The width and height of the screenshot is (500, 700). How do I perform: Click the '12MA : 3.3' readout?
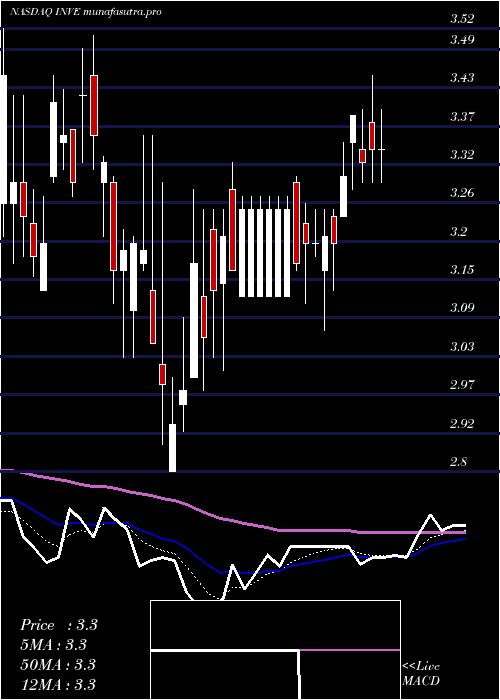[x=58, y=684]
